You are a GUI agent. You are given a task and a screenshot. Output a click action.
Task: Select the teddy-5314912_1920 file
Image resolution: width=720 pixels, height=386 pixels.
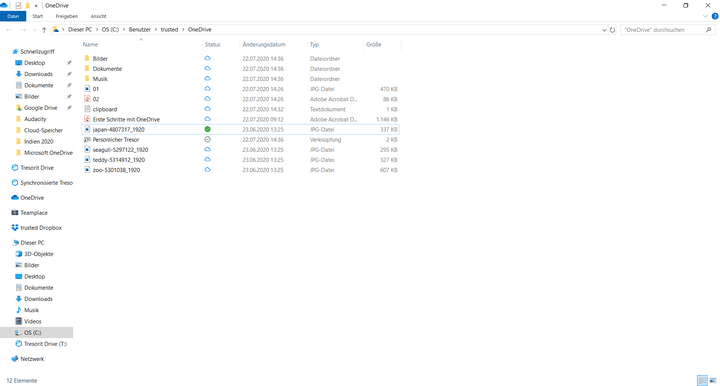(118, 160)
